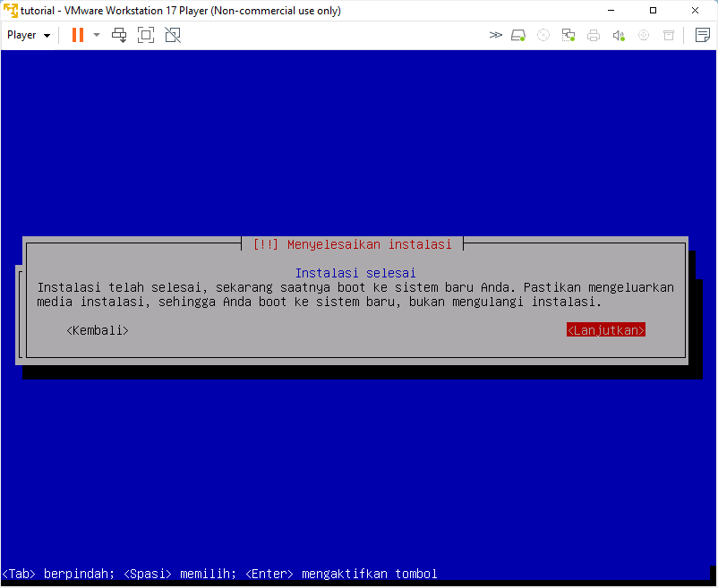Send Ctrl+Alt+Del to the VM
Image resolution: width=718 pixels, height=588 pixels.
point(119,35)
